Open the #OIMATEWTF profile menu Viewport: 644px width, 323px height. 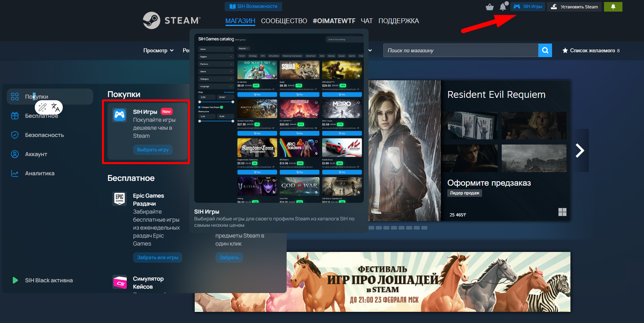tap(334, 21)
